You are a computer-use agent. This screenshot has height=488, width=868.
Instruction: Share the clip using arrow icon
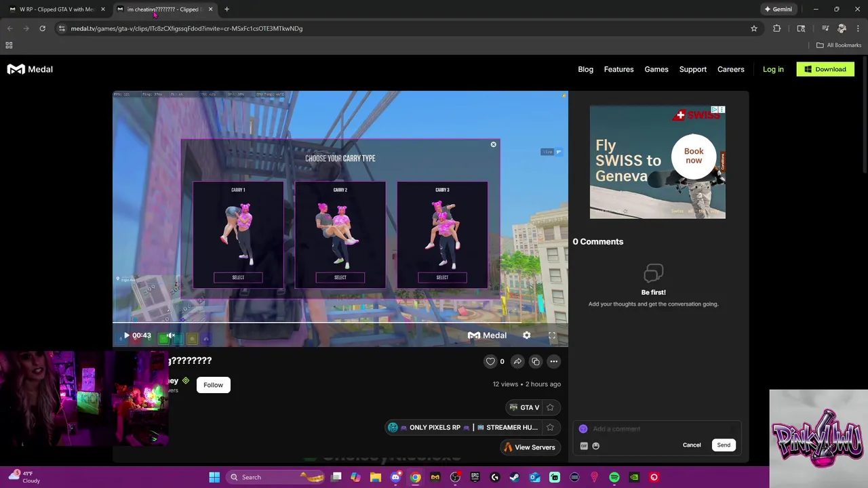[x=517, y=361]
